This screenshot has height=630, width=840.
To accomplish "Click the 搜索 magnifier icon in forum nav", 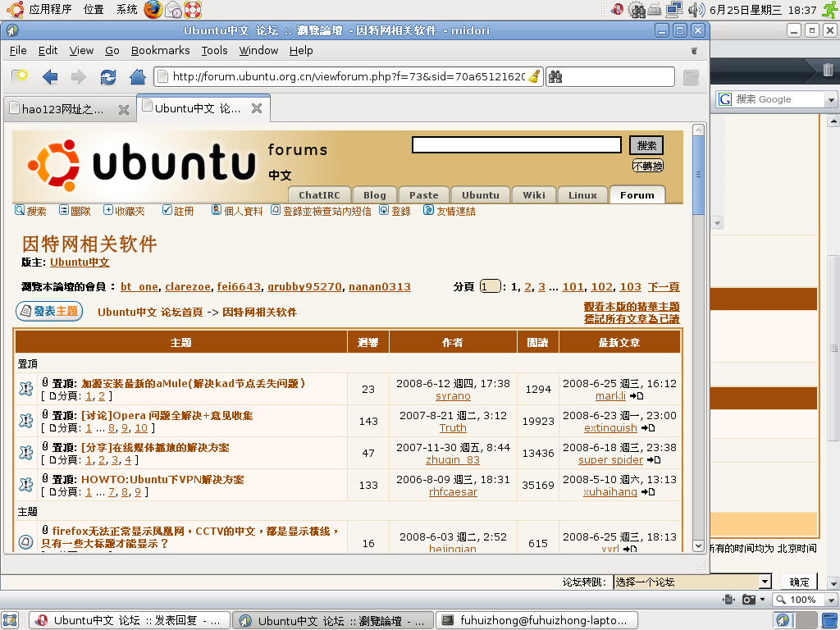I will click(x=20, y=210).
